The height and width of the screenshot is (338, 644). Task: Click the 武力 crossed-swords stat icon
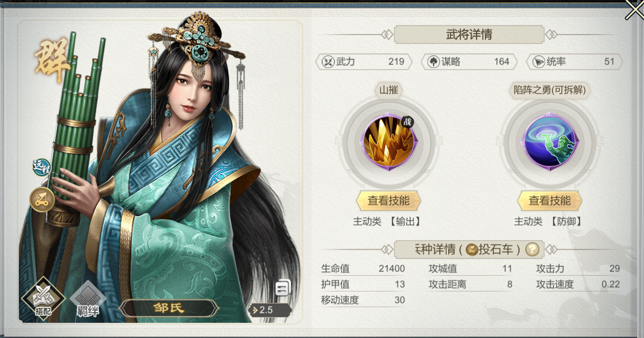328,62
